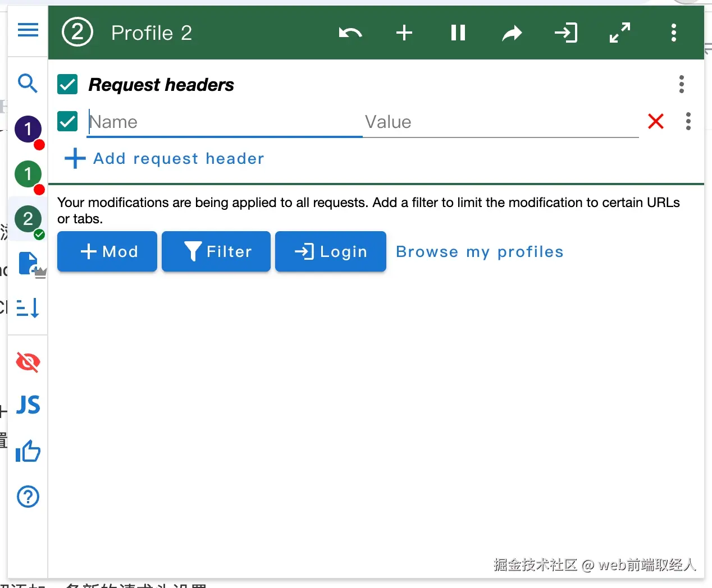712x588 pixels.
Task: Click the undo arrow in header
Action: pyautogui.click(x=350, y=33)
